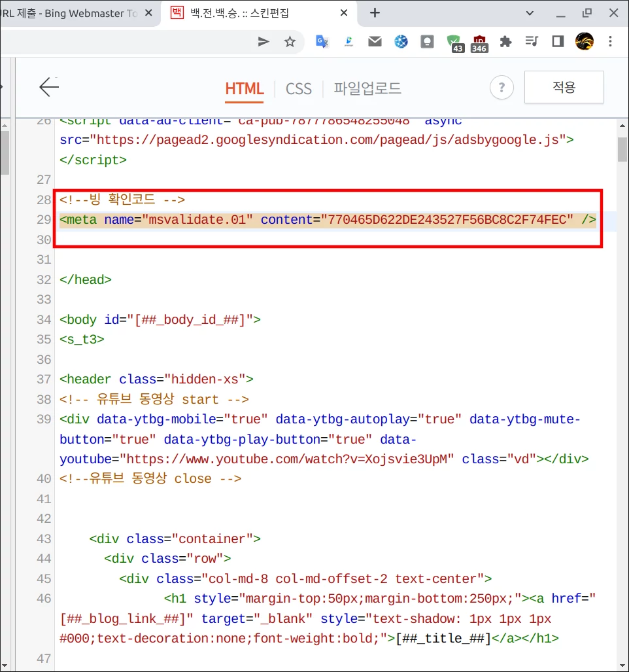
Task: Open the gray square extension icon
Action: pos(427,42)
